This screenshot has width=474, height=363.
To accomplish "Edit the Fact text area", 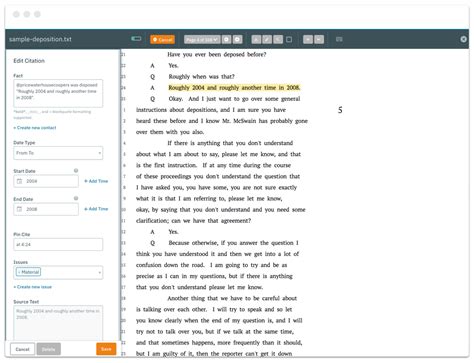I will [58, 93].
